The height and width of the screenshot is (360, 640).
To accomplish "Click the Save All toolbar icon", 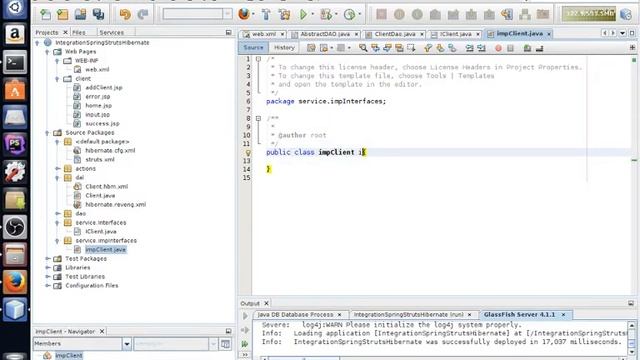I will click(98, 15).
